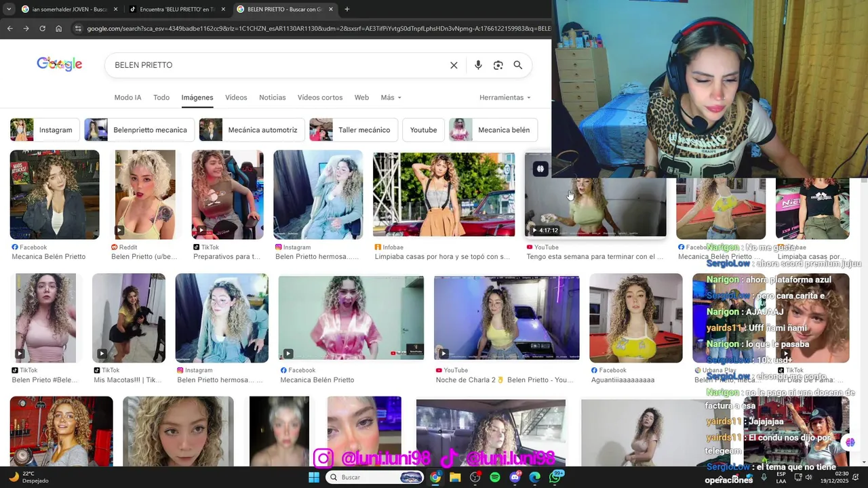Open volume settings in the system tray

point(808,477)
